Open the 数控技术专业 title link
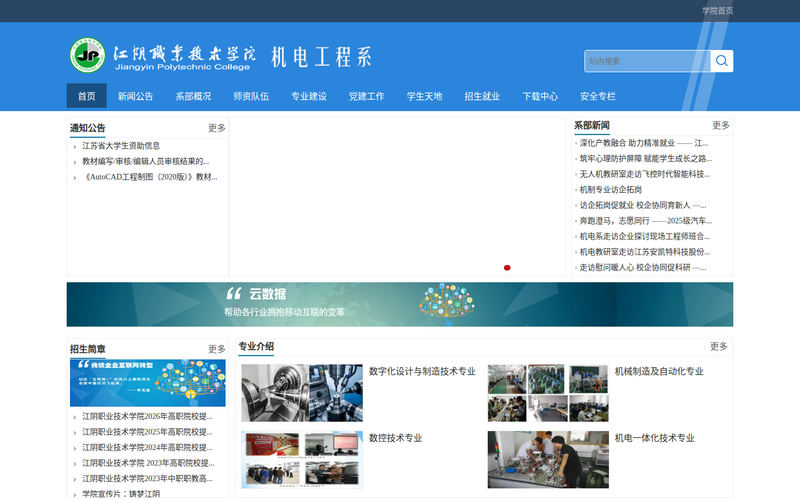 pos(395,438)
